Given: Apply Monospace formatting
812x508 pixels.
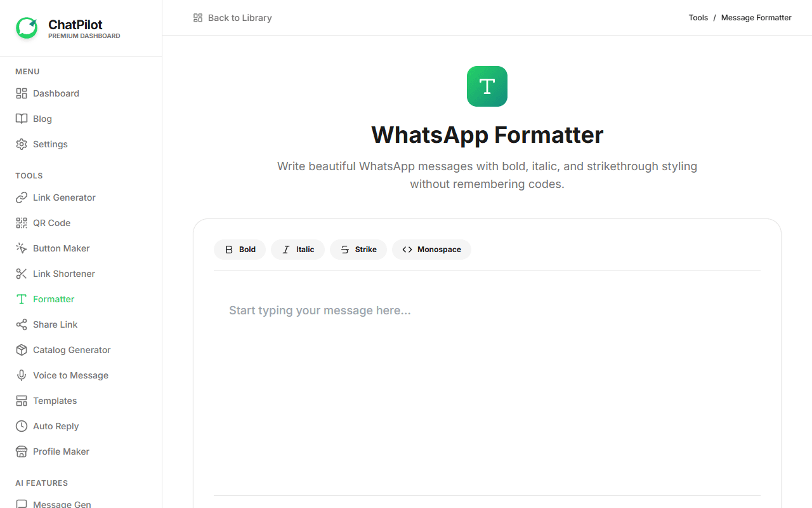Looking at the screenshot, I should pos(431,250).
